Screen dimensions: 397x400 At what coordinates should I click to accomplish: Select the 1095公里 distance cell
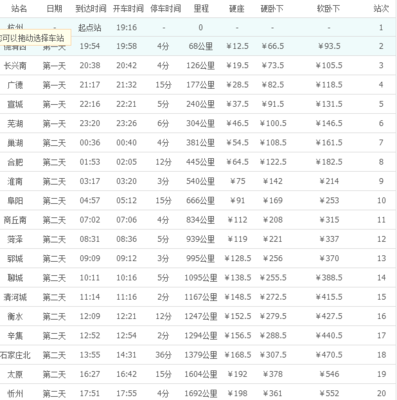201,278
